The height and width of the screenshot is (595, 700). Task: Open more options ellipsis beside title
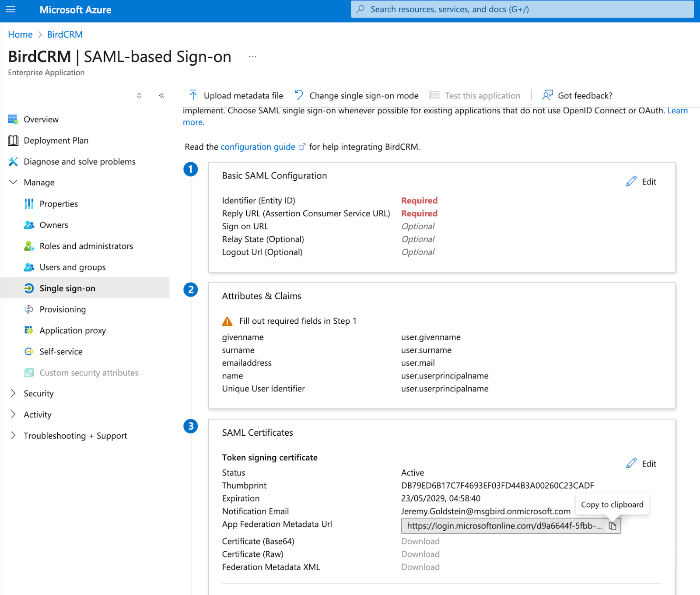(252, 57)
